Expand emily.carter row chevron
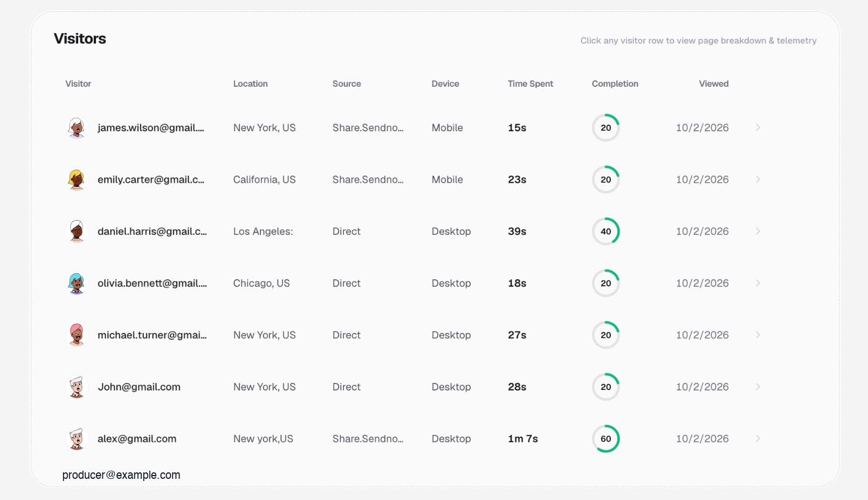 pos(758,180)
